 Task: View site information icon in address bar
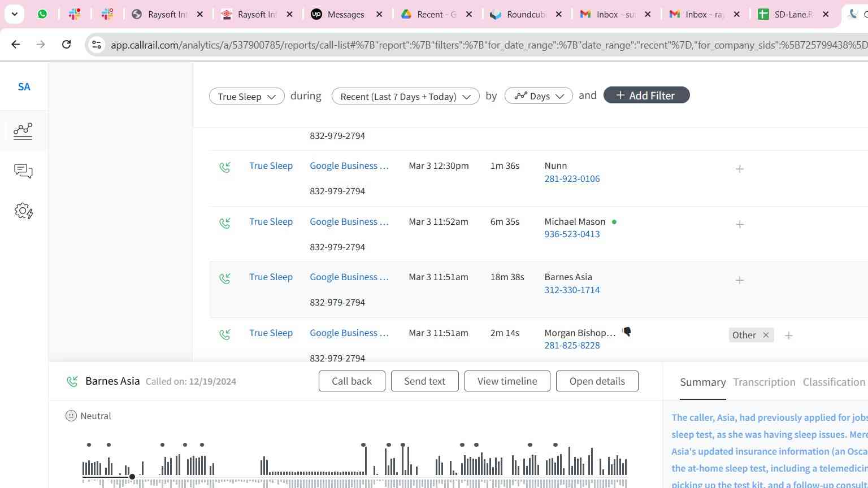(x=97, y=45)
